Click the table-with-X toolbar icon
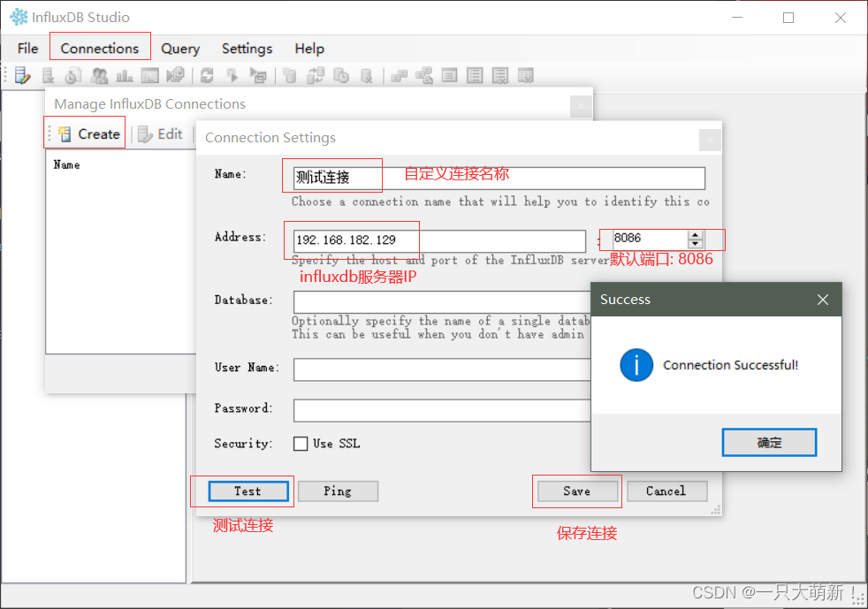The width and height of the screenshot is (868, 609). 526,75
